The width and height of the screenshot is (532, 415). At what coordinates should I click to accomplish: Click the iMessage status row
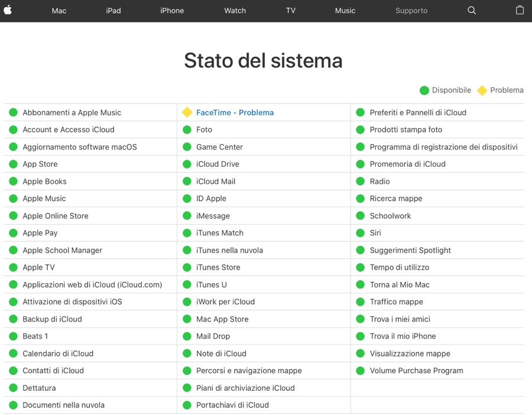(x=213, y=216)
